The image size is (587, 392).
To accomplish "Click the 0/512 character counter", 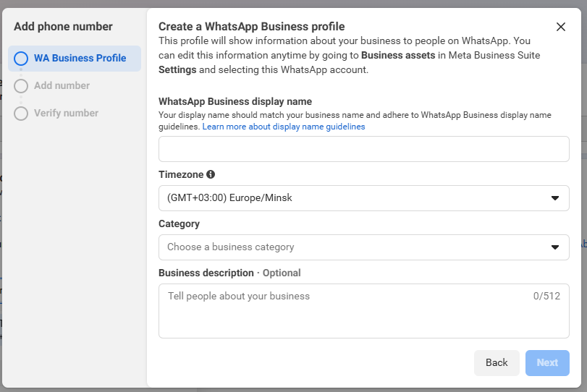I will pyautogui.click(x=546, y=296).
